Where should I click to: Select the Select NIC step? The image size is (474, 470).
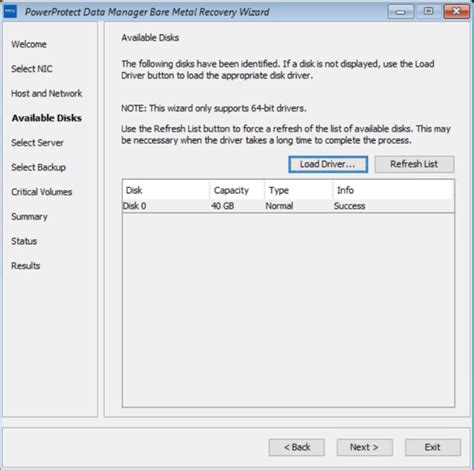pyautogui.click(x=32, y=69)
